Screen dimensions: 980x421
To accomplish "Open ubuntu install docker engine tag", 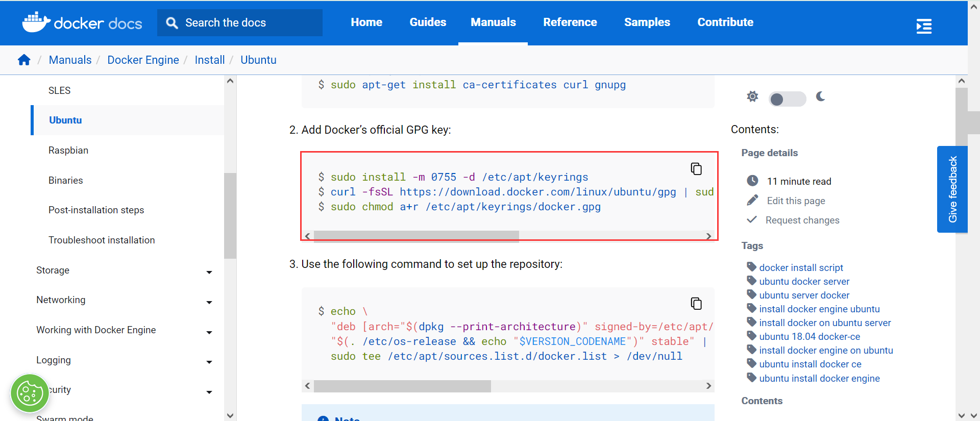I will pos(819,378).
